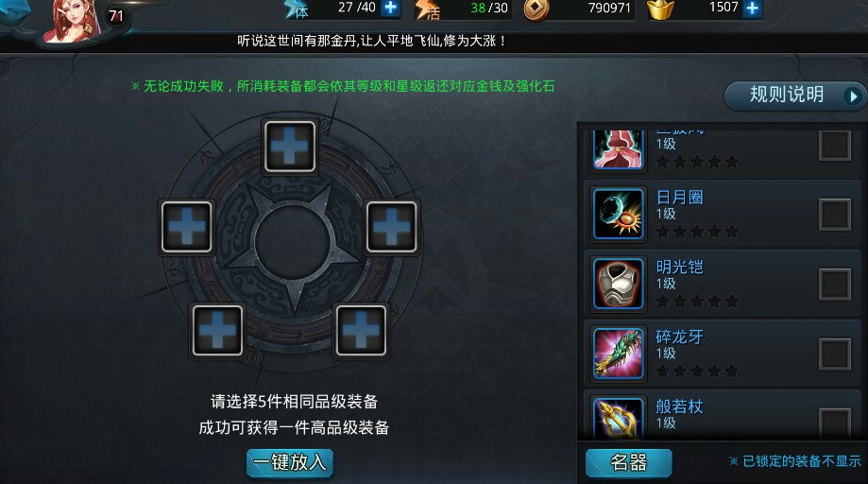
Task: Click the 碎龙牙 weapon icon
Action: (619, 354)
